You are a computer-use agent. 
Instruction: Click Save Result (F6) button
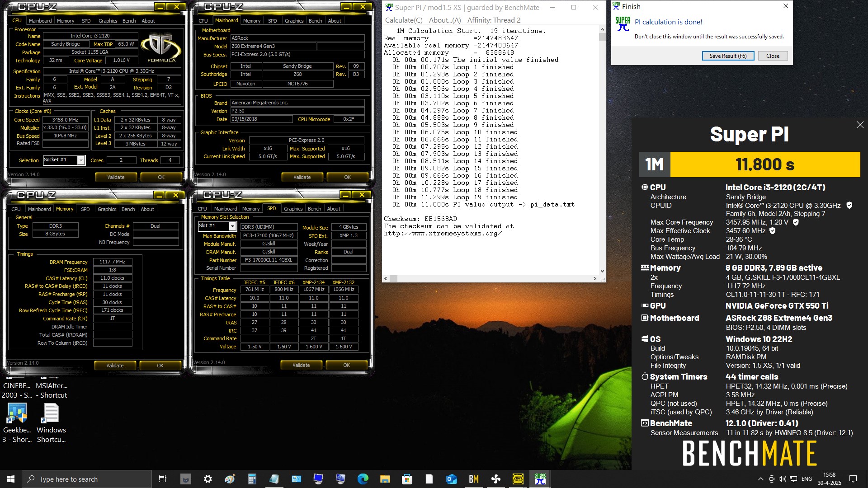tap(728, 56)
